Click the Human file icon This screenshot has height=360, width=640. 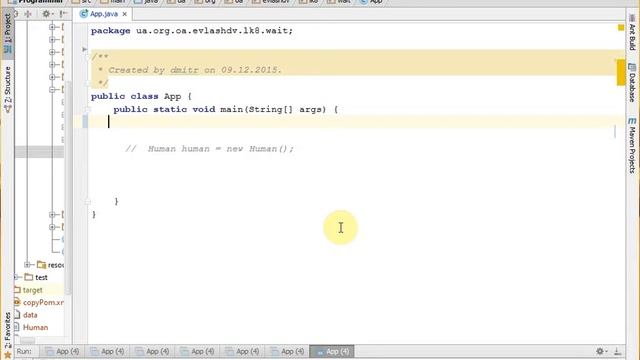coord(17,327)
